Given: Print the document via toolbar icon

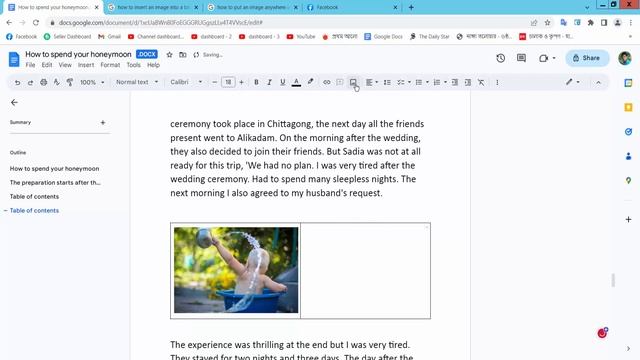Looking at the screenshot, I should [x=43, y=82].
